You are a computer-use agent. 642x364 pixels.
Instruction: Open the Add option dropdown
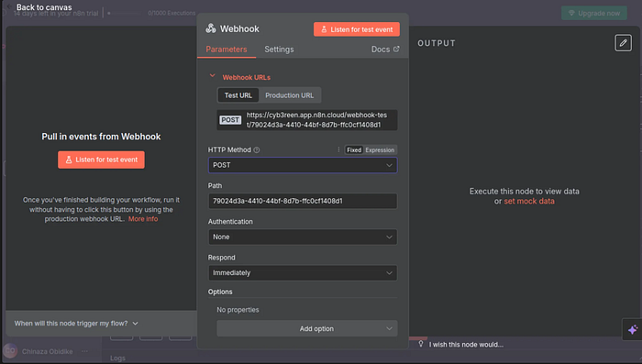307,328
